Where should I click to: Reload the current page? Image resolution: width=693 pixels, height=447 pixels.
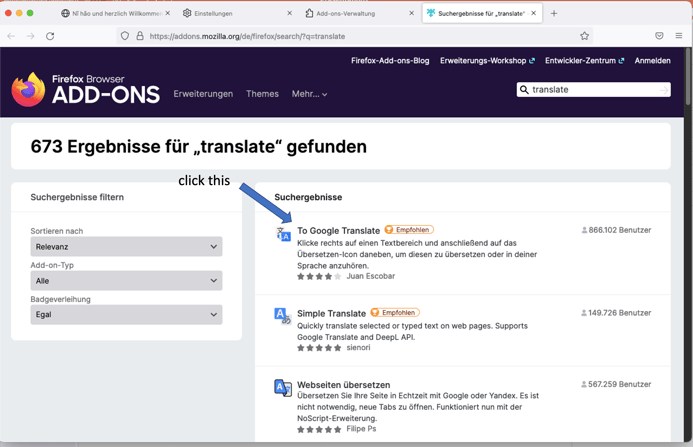[x=50, y=36]
